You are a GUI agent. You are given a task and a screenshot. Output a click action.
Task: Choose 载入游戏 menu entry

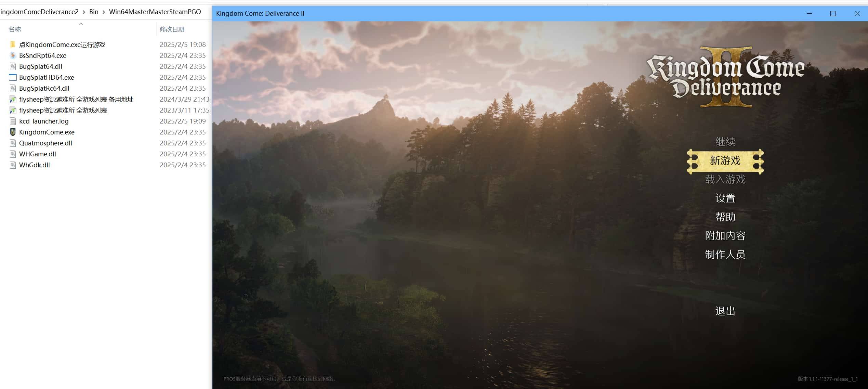tap(725, 179)
